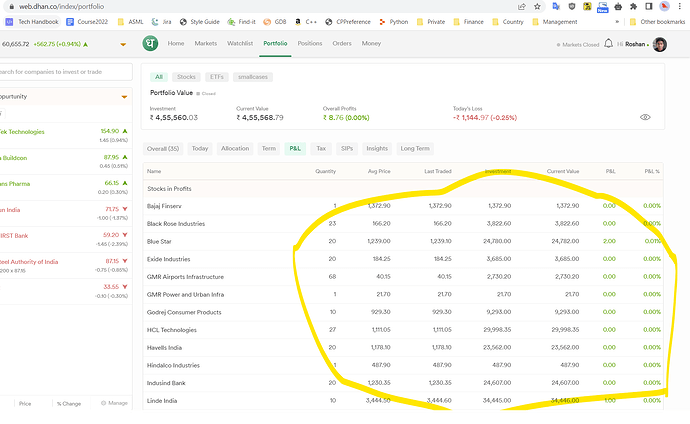
Task: Show more bookmarks chevron
Action: [x=617, y=22]
